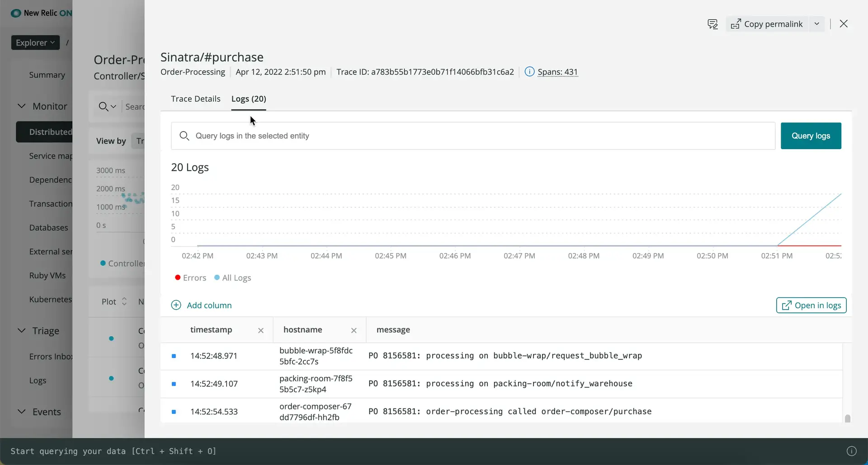Open Transactions in the sidebar
Image resolution: width=868 pixels, height=465 pixels.
pyautogui.click(x=51, y=204)
